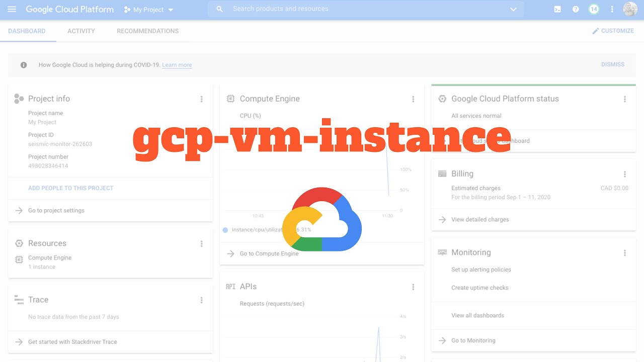Screen dimensions: 644x362
Task: Switch to the Dashboard tab
Action: click(27, 31)
